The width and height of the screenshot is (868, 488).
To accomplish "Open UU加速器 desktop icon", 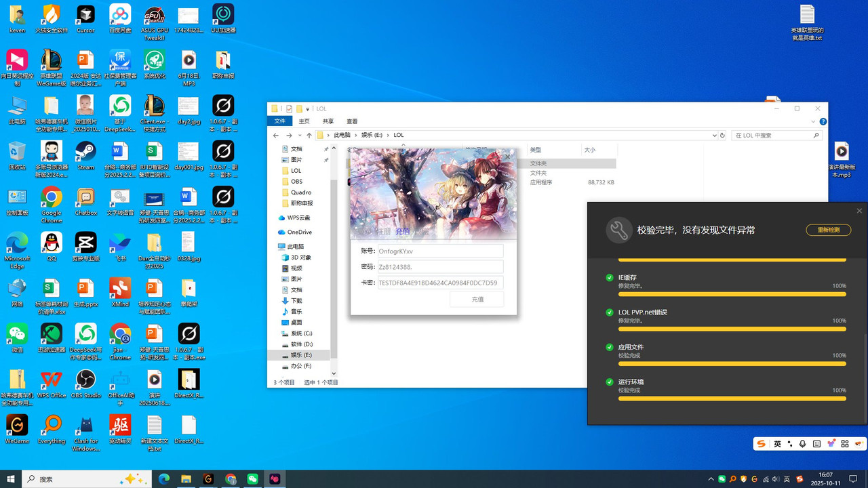I will 223,19.
